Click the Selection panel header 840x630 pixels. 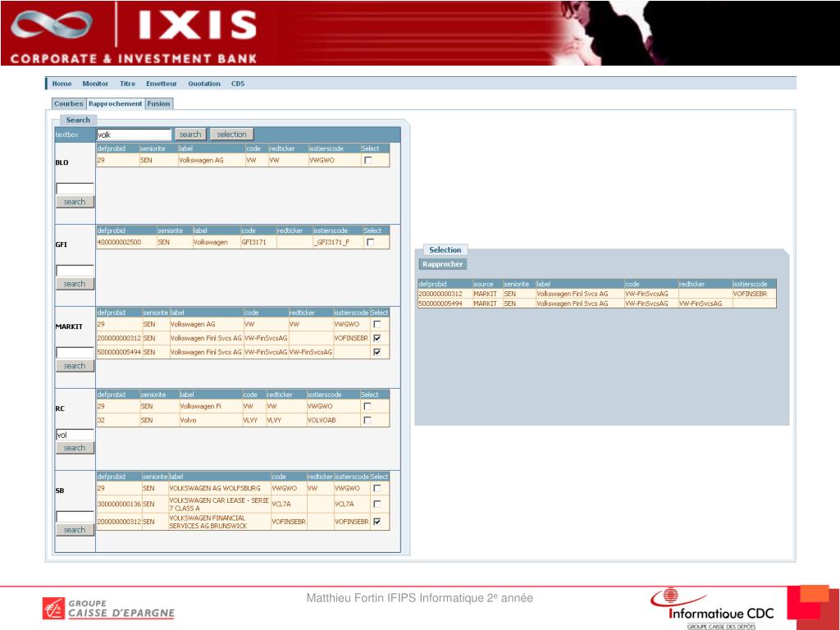[445, 249]
